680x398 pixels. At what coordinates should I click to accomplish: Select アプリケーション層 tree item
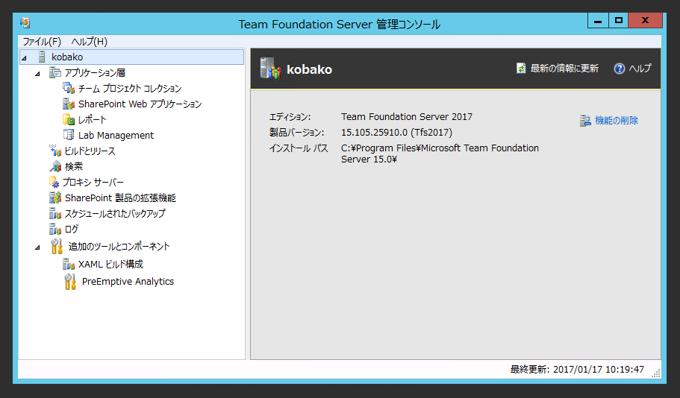point(95,73)
